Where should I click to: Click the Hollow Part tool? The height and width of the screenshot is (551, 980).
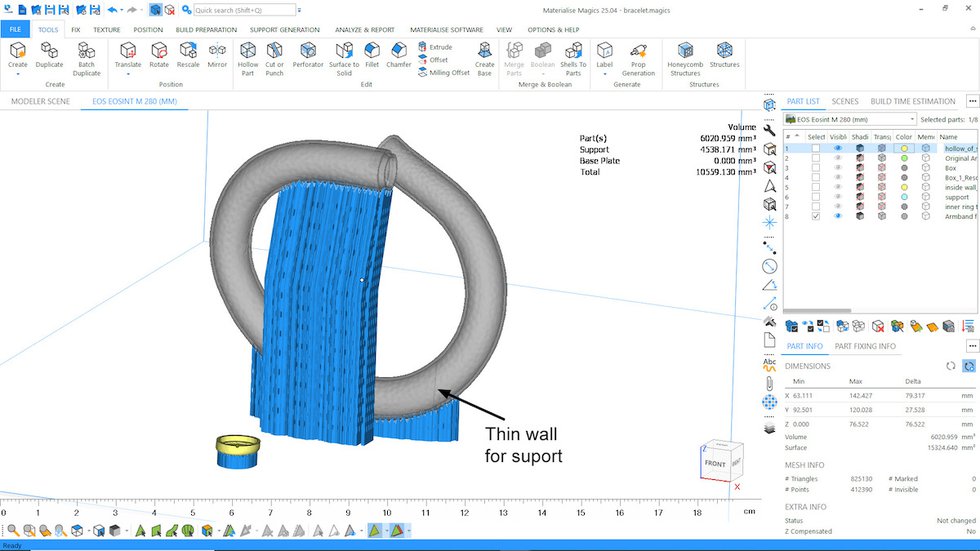tap(247, 56)
